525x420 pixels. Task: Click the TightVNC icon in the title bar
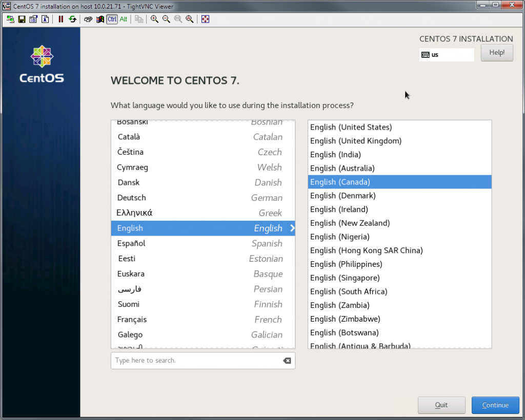point(7,6)
